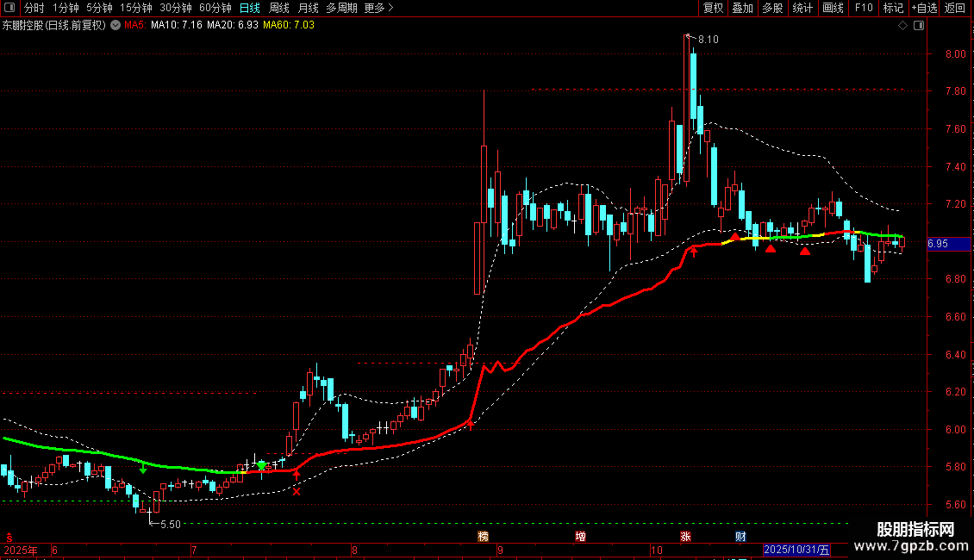The image size is (974, 560).
Task: Click the 5.60 price axis label
Action: (955, 505)
